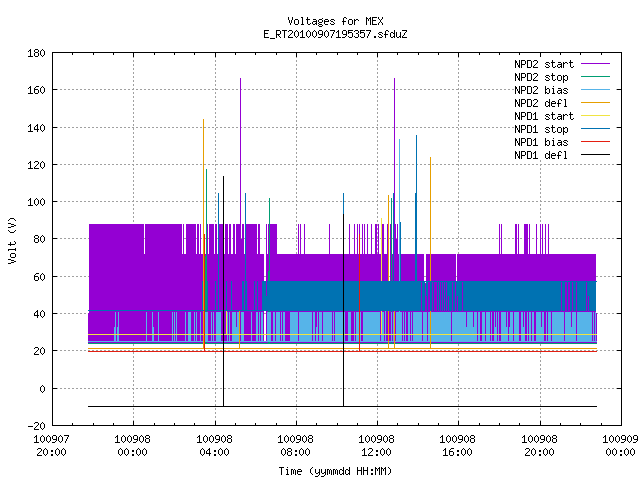Screen dimensions: 640x480
Task: Click the NPD1 start yellow legend line
Action: point(595,116)
